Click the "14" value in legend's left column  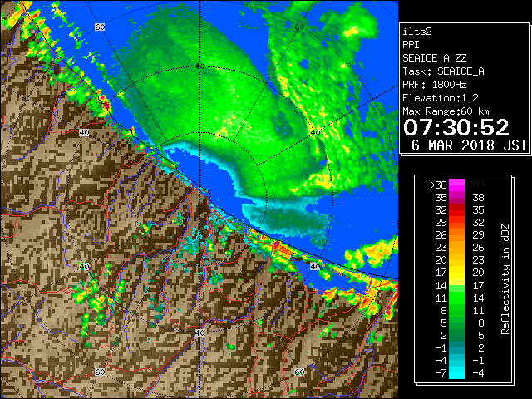pyautogui.click(x=441, y=286)
